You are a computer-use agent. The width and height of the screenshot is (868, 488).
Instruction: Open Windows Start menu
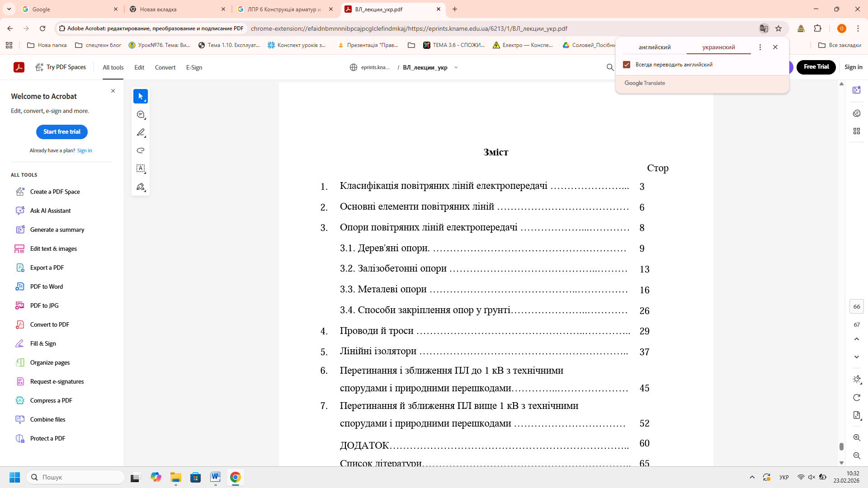tap(14, 477)
